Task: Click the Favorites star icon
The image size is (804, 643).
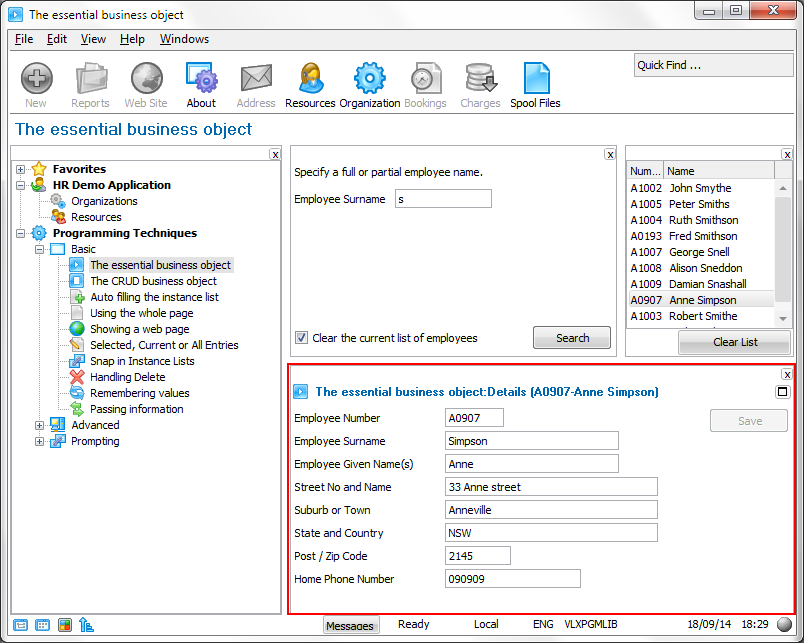Action: coord(39,169)
